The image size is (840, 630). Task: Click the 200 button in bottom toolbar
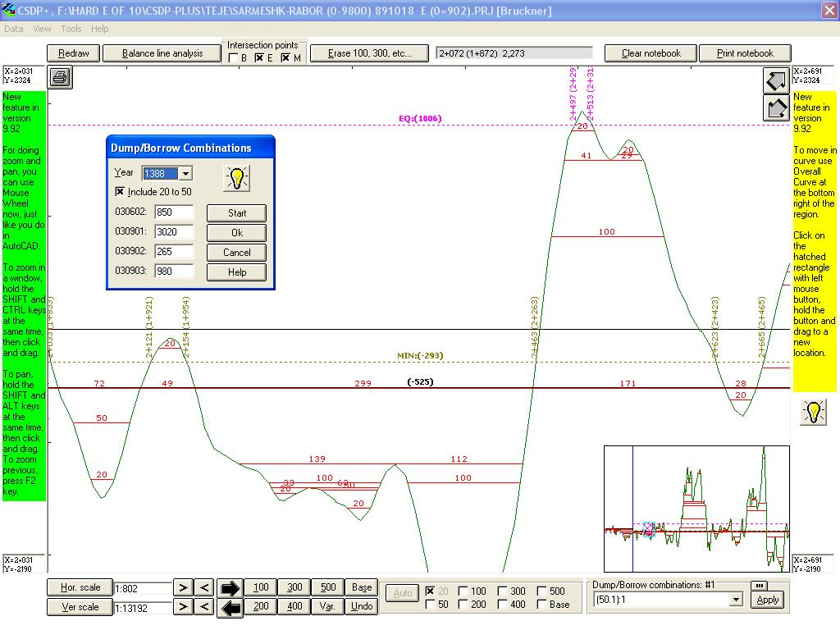pos(261,606)
